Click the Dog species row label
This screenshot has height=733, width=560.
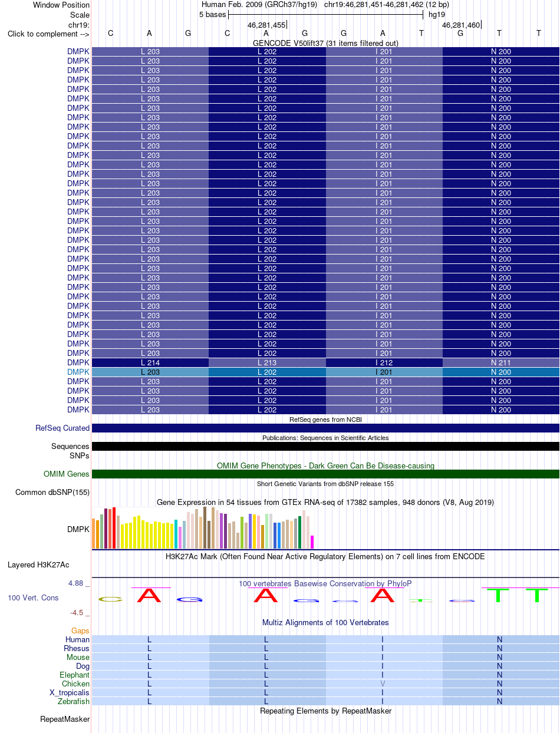(83, 666)
